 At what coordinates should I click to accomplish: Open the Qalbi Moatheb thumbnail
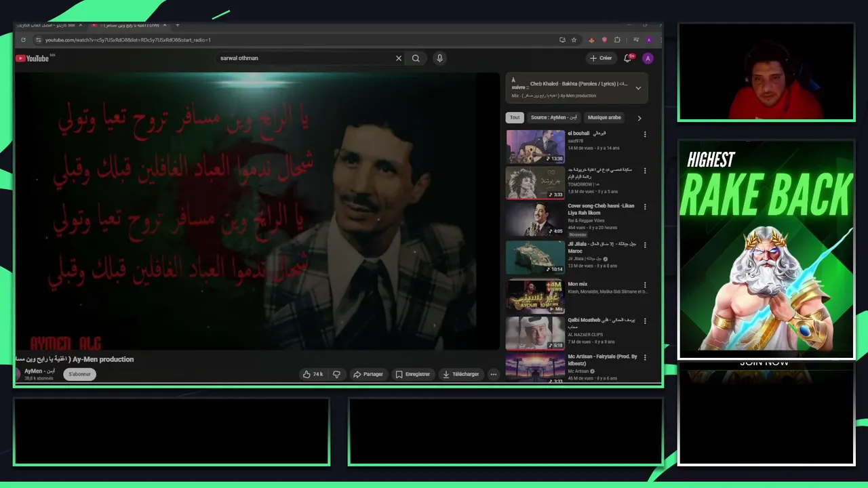(535, 333)
